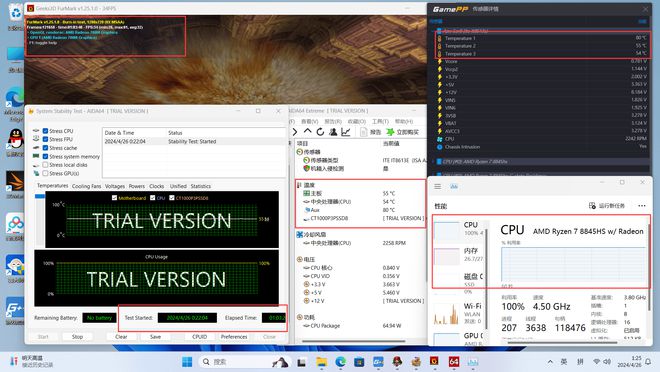
Task: Switch to Statistics tab
Action: click(x=201, y=186)
